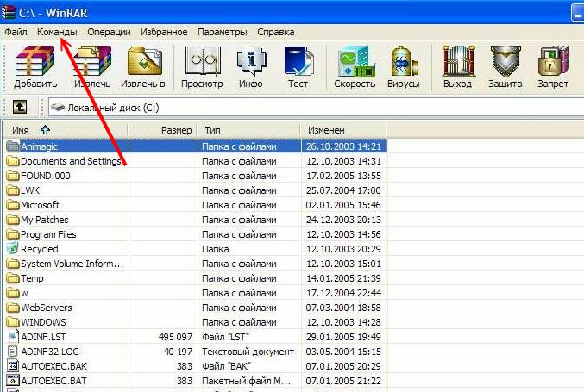Select the Temp folder icon
This screenshot has width=584, height=392.
tap(13, 277)
